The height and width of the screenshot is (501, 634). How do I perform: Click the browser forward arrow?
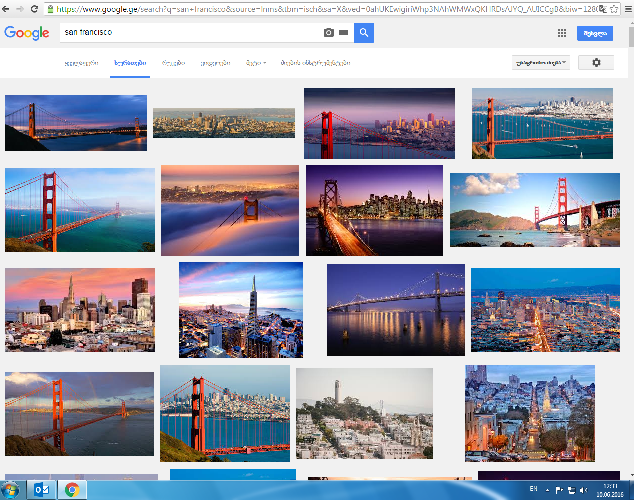(x=20, y=8)
